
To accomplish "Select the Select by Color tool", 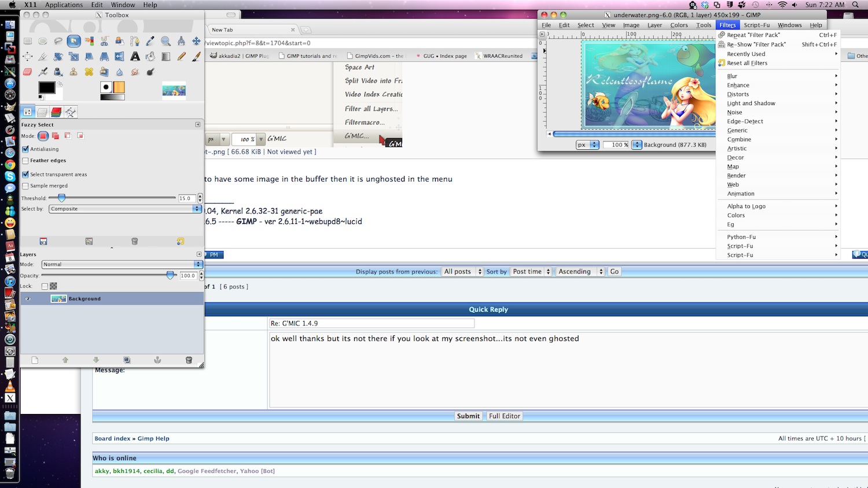I will [89, 41].
